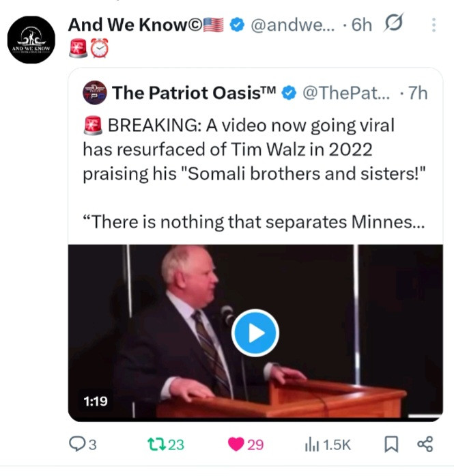Open And We Know profile avatar
The width and height of the screenshot is (454, 476).
coord(31,40)
